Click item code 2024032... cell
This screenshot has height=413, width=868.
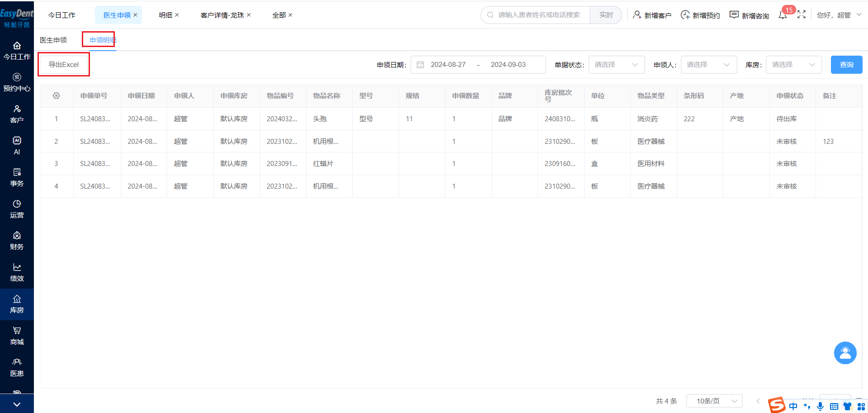tap(282, 119)
